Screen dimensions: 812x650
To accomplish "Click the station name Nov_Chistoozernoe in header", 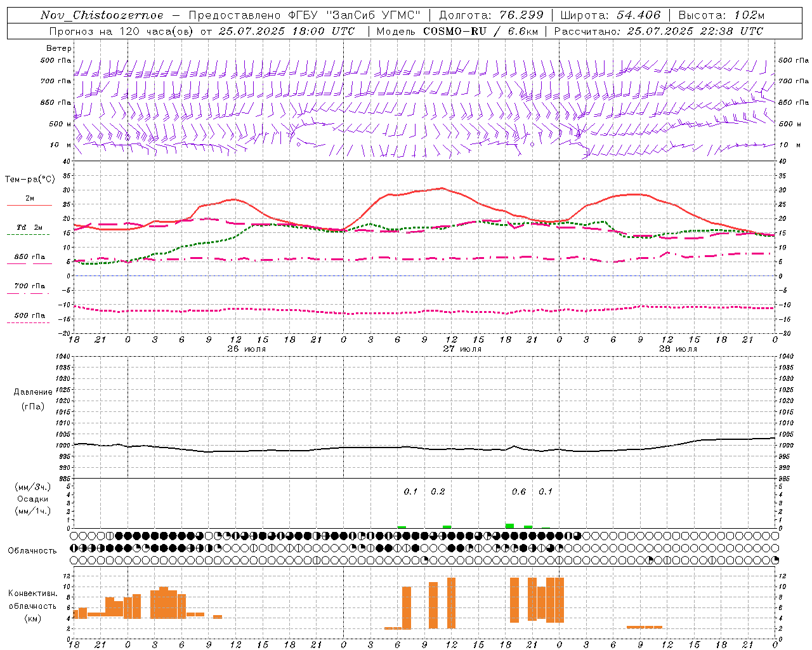I will coord(102,15).
